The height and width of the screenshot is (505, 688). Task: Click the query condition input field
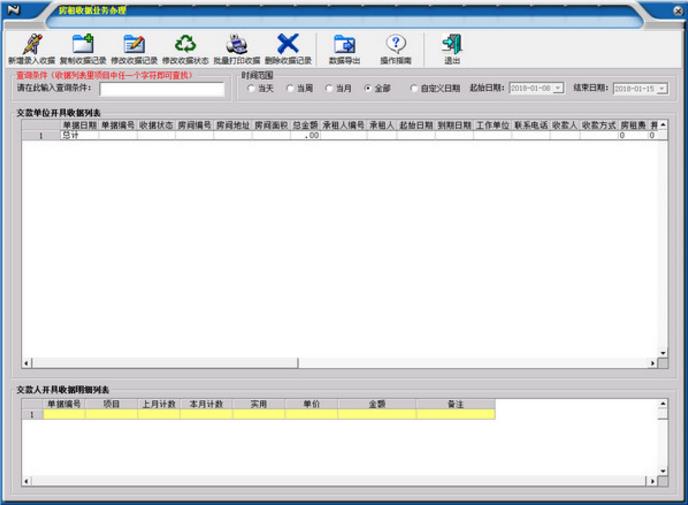click(162, 89)
